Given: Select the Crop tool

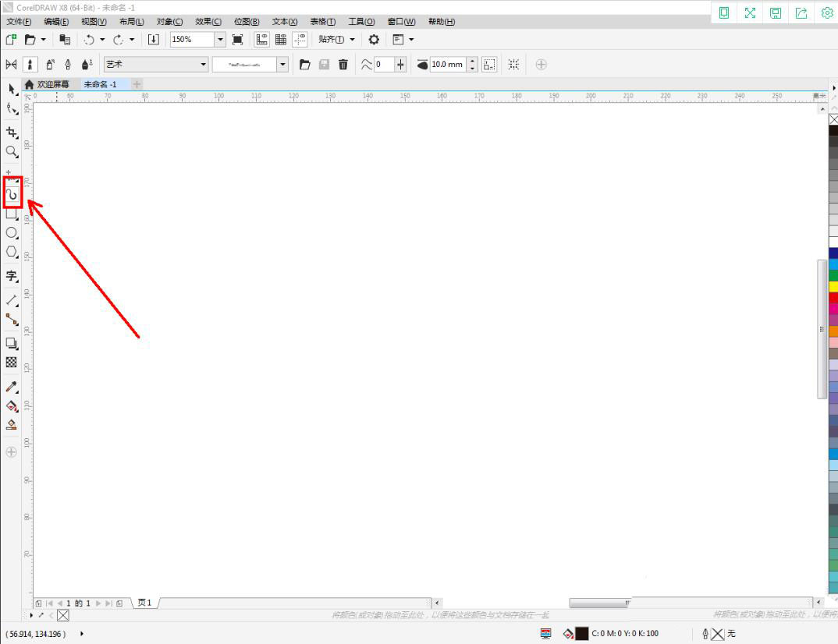Looking at the screenshot, I should tap(11, 133).
